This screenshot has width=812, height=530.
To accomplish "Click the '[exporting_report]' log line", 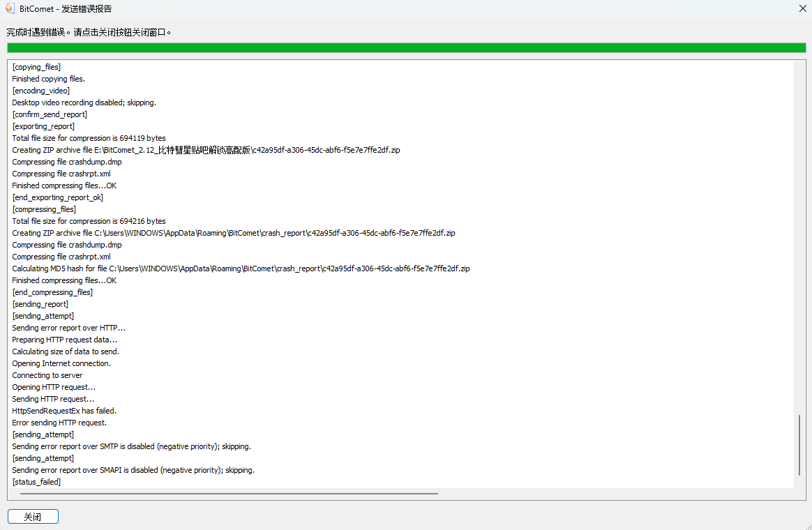I will (43, 127).
